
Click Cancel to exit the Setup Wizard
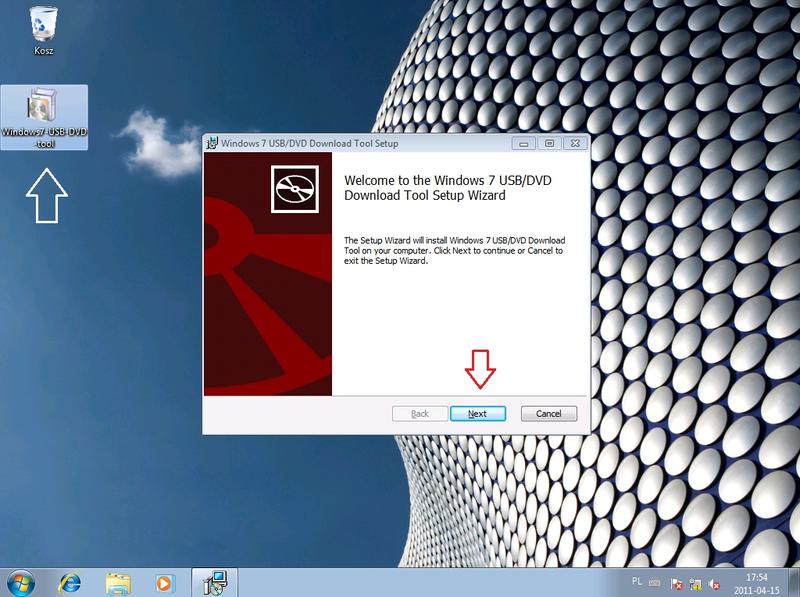[x=549, y=414]
